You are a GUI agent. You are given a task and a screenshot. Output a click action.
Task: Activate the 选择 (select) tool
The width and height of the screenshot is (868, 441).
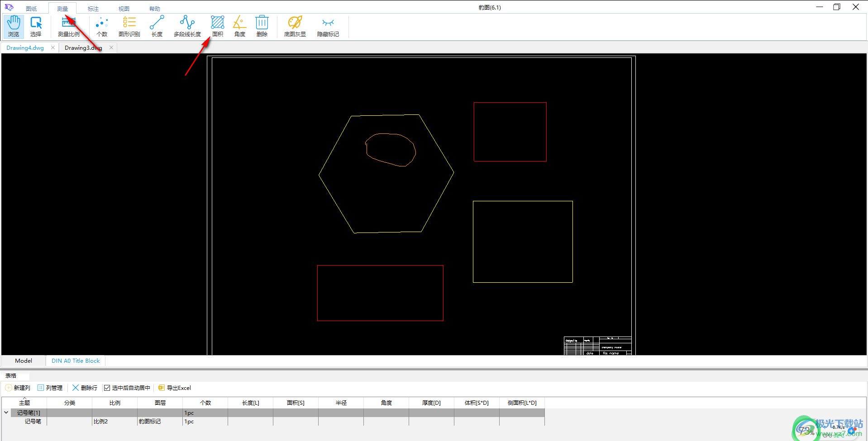(36, 26)
